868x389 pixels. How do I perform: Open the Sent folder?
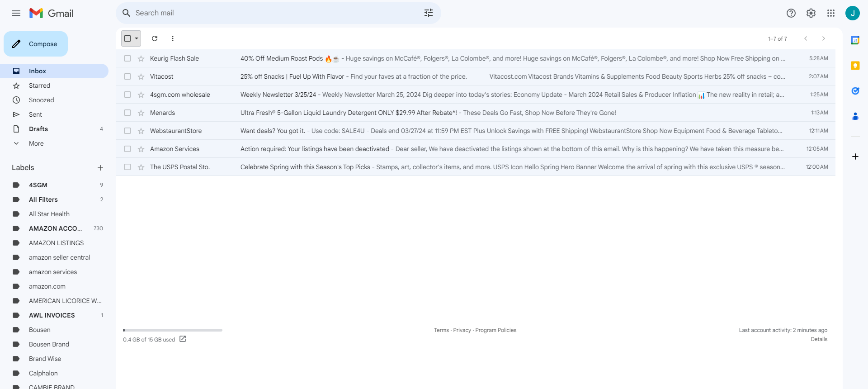point(54,114)
